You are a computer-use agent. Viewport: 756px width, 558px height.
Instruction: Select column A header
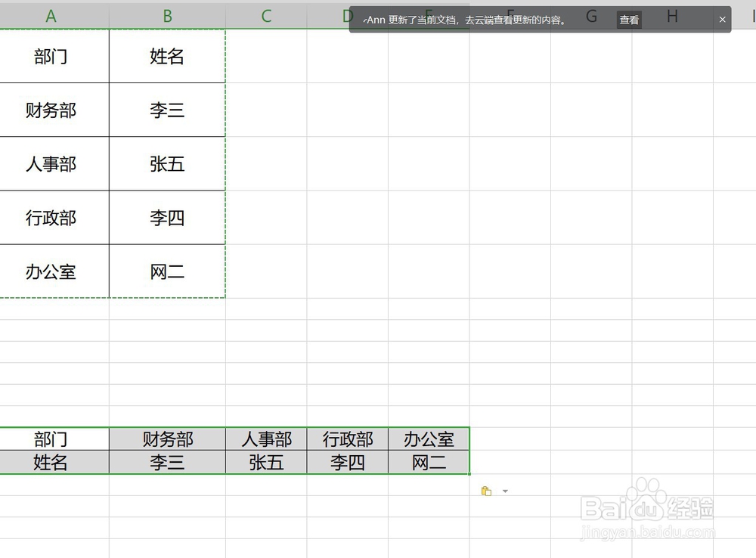coord(51,15)
